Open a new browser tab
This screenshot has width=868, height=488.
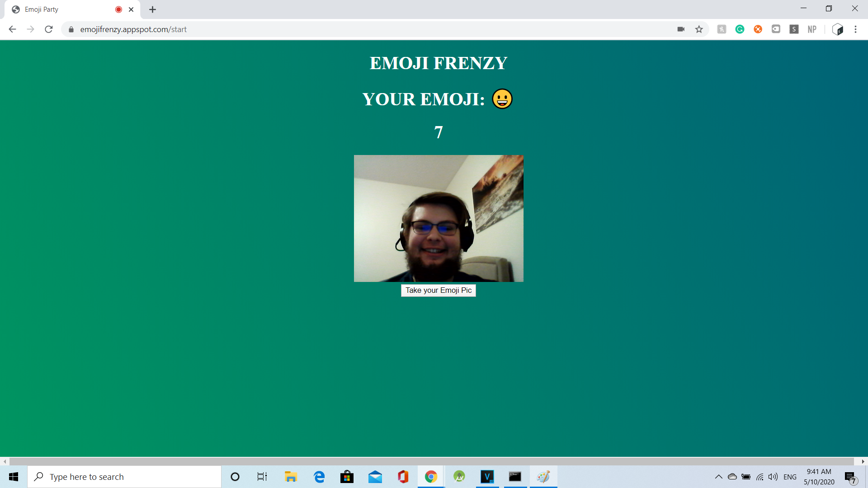click(152, 9)
